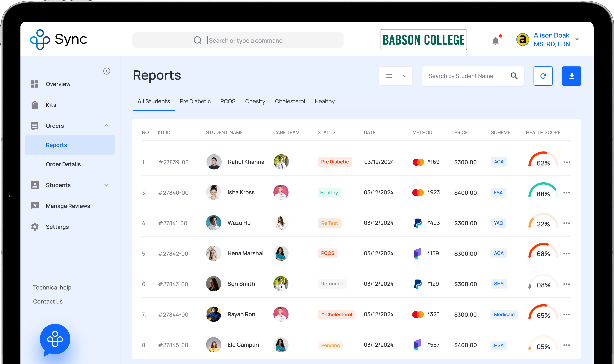Open more options for Wazu Hu row
614x364 pixels.
[x=567, y=223]
